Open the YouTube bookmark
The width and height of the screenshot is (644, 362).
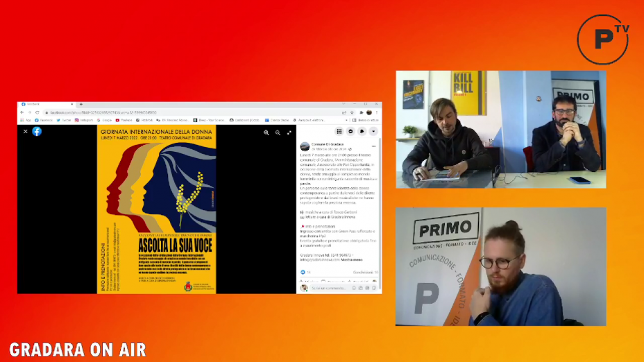point(125,119)
